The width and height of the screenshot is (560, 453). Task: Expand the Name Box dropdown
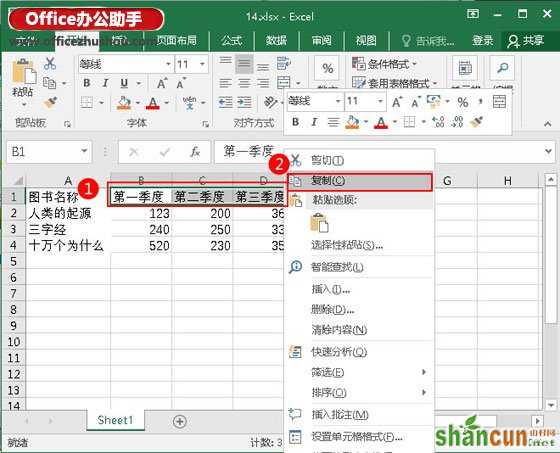coord(84,151)
